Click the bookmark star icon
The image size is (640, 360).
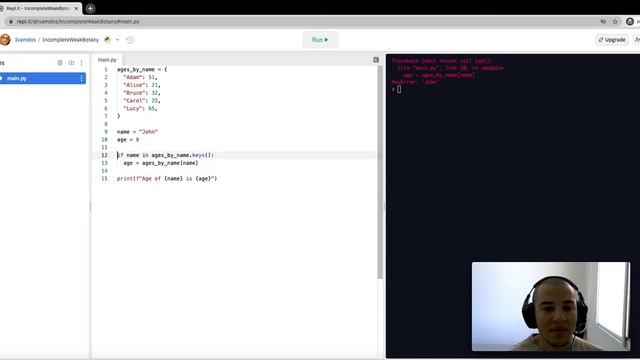[615, 21]
